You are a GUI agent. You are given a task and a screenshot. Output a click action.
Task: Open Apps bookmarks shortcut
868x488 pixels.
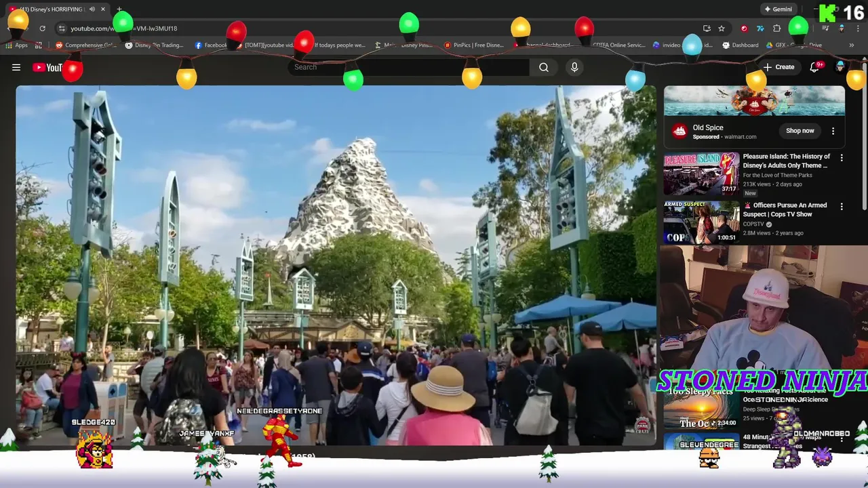[x=16, y=45]
